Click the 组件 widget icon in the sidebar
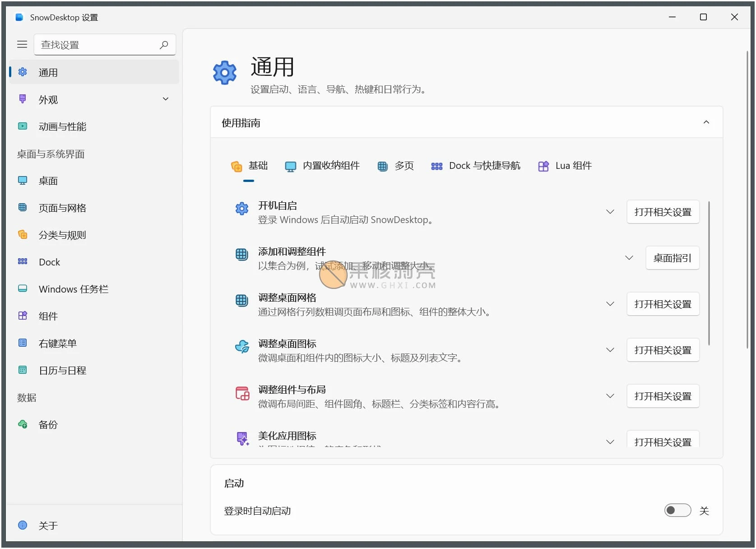756x549 pixels. click(x=23, y=316)
